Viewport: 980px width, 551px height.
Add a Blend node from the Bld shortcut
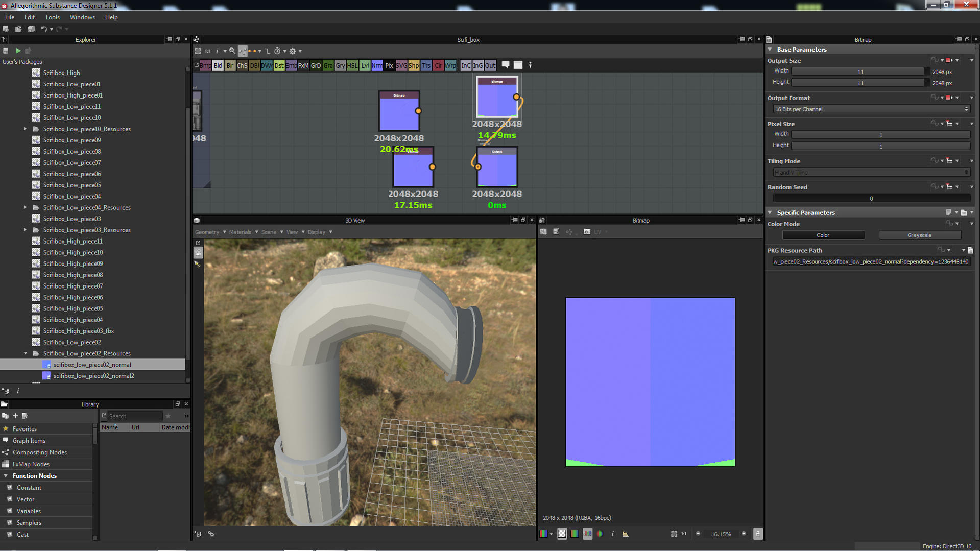click(x=218, y=65)
